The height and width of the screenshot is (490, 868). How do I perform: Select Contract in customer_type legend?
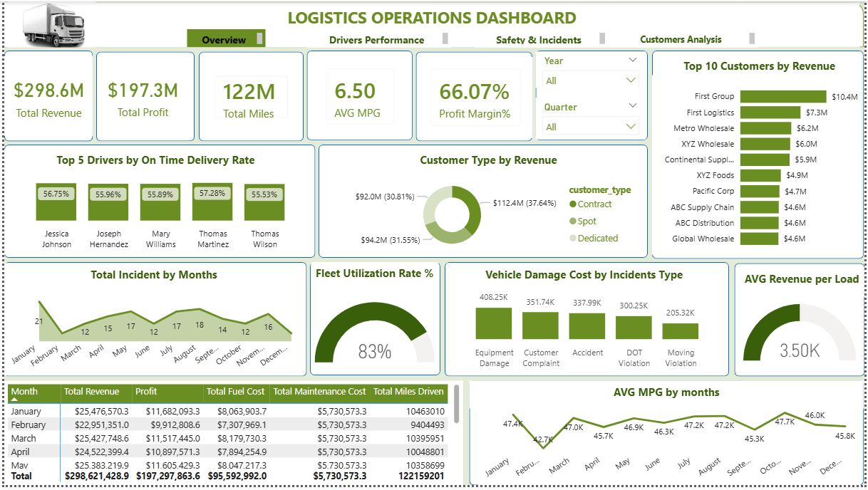590,204
